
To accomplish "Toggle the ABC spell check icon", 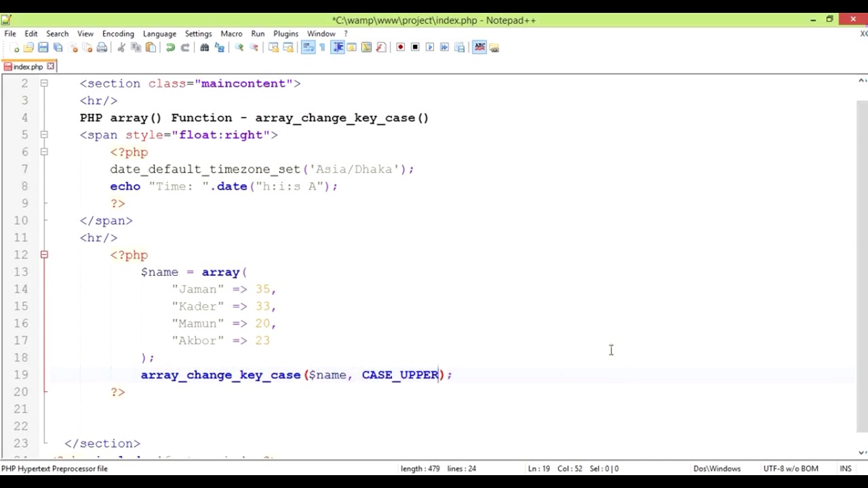I will pos(479,47).
